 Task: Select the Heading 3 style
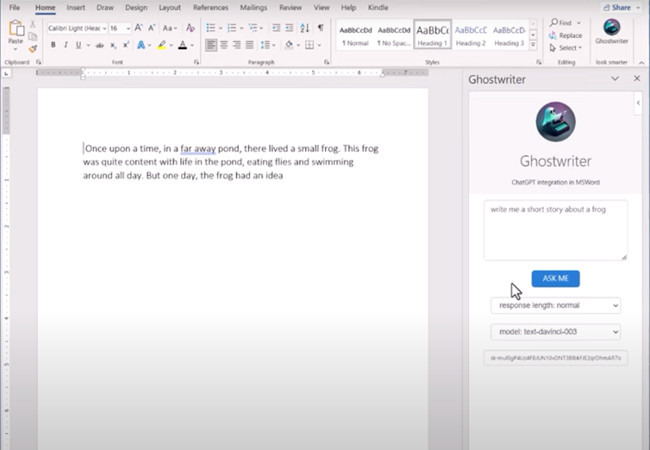[x=509, y=35]
